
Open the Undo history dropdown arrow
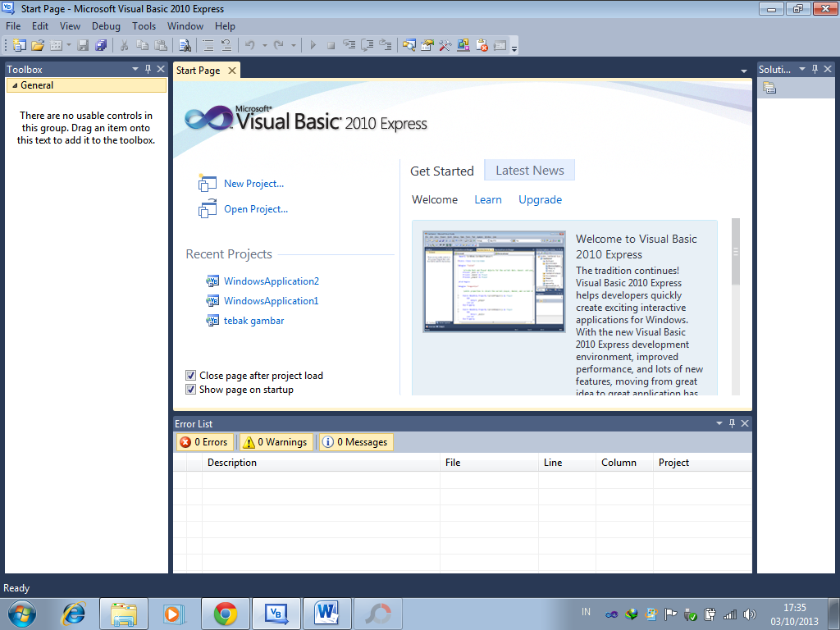point(265,46)
